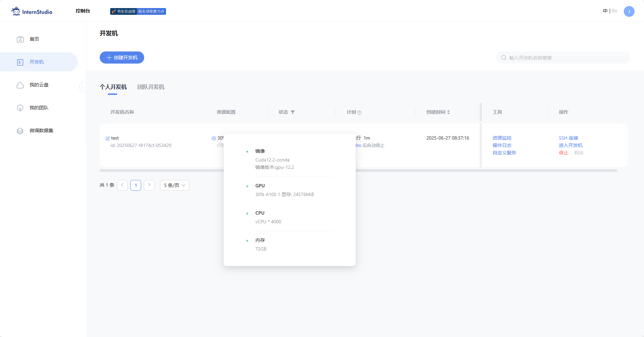Click the 后自动停止 auto-stop text
This screenshot has height=337, width=644.
coord(373,145)
